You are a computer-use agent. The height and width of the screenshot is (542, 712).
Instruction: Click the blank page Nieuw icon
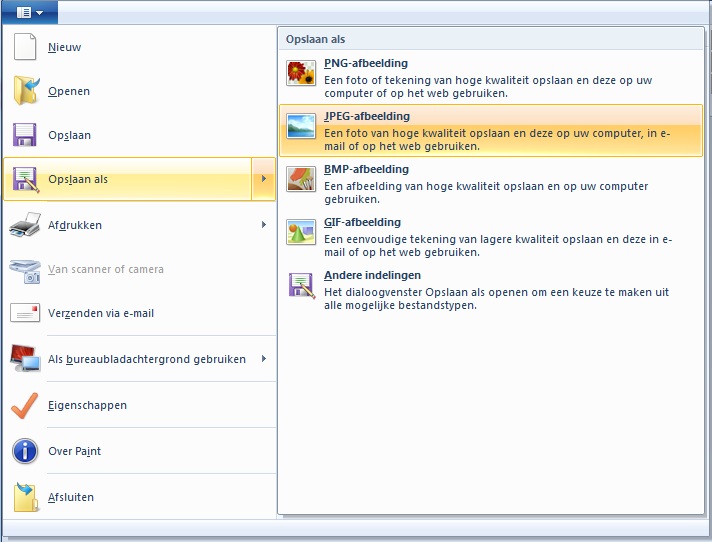click(25, 46)
